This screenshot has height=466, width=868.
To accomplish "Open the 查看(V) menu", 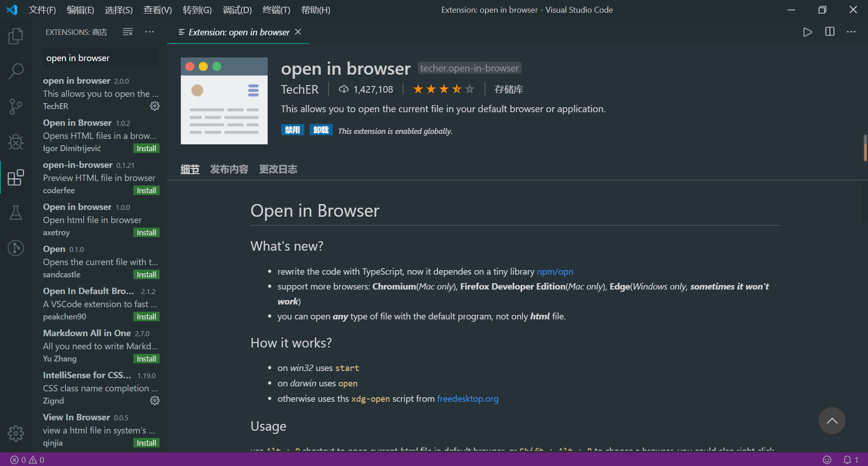I will (157, 10).
